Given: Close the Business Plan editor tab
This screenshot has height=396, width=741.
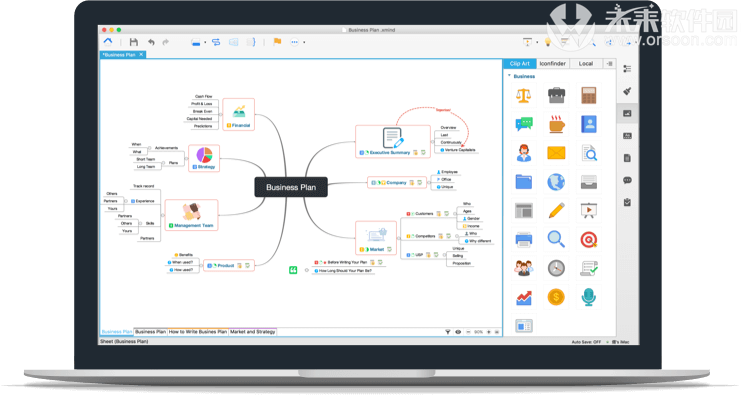Looking at the screenshot, I should [x=141, y=54].
